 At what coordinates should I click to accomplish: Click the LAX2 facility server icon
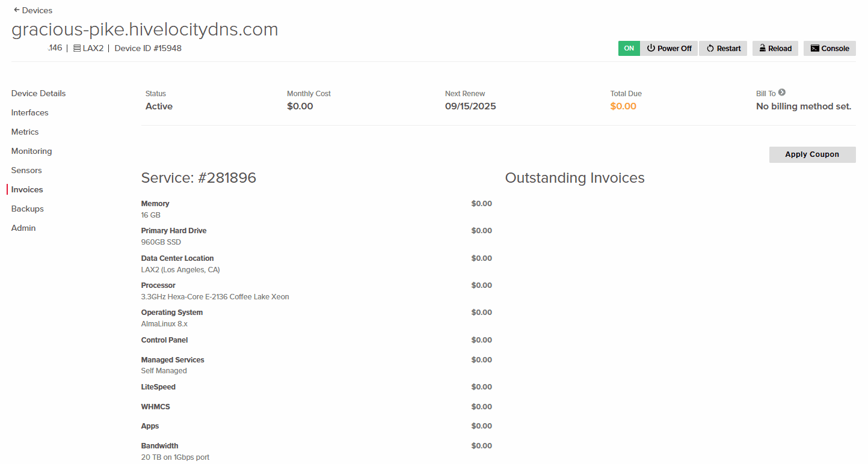point(77,49)
